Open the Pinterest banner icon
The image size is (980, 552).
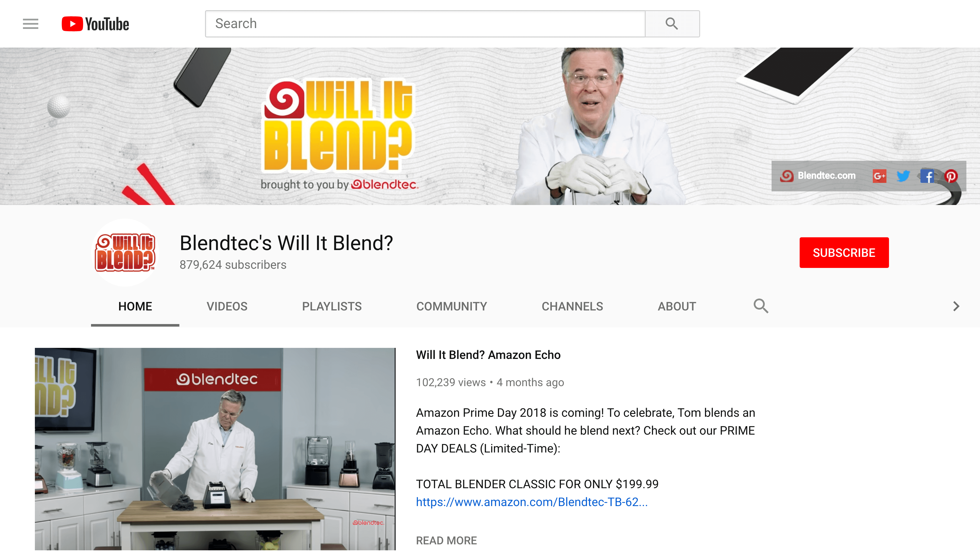click(x=951, y=176)
